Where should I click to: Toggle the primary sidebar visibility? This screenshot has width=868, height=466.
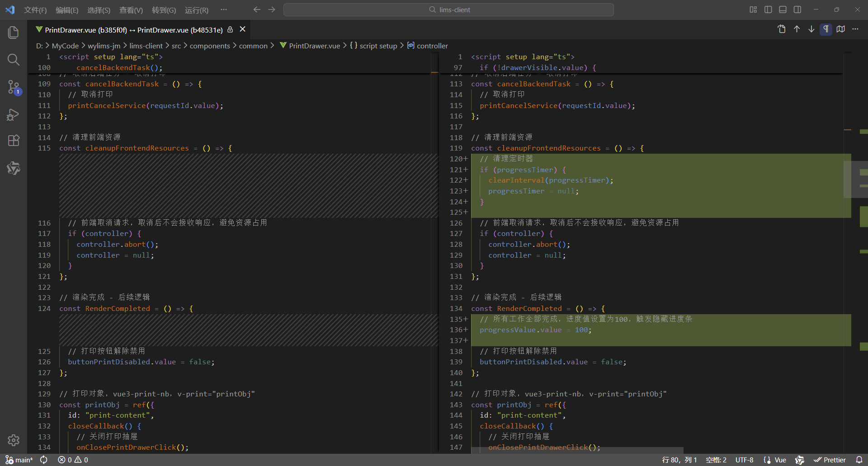point(768,9)
